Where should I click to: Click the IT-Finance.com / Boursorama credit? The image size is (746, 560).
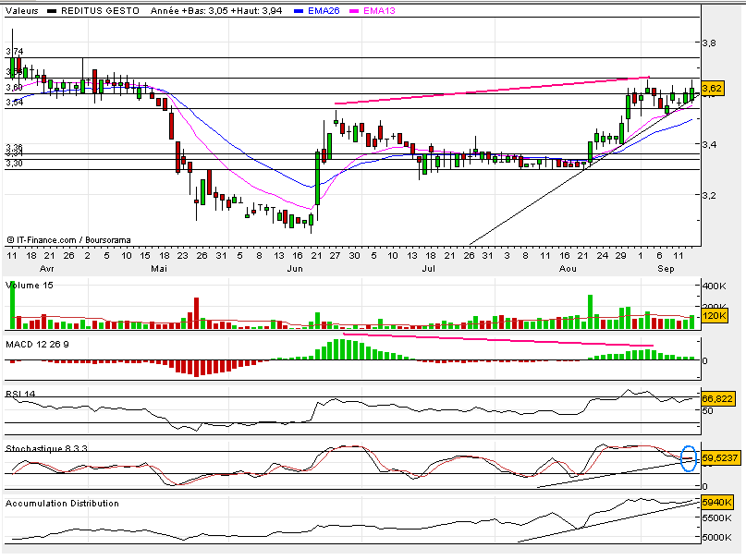coord(69,239)
